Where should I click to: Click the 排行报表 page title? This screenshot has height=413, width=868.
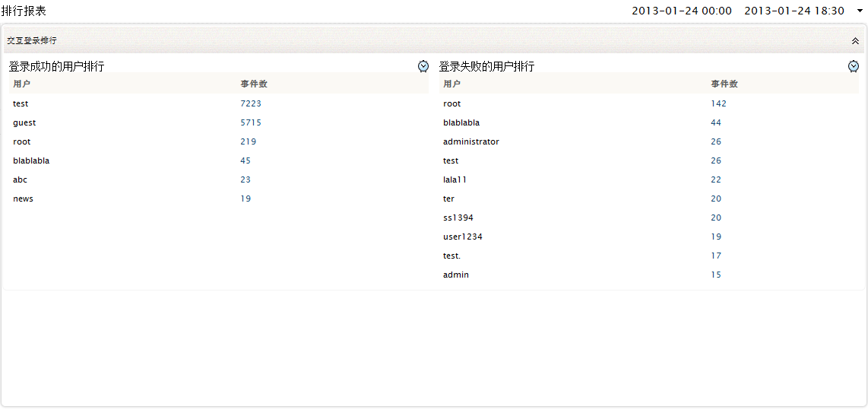(24, 11)
